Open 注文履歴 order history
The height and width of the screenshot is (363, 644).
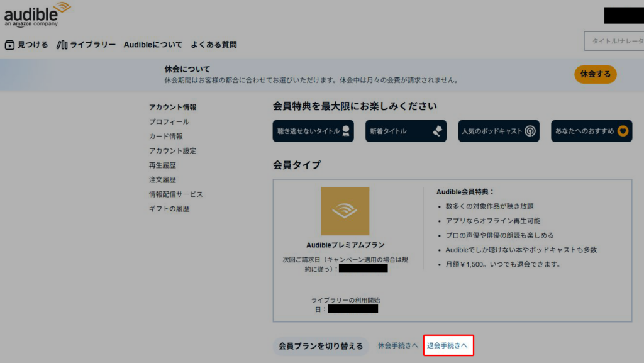tap(162, 179)
